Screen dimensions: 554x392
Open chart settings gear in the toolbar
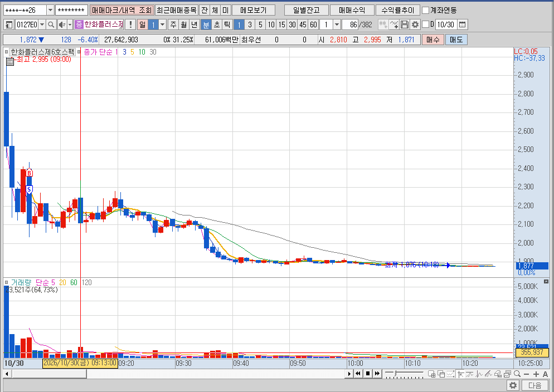pyautogui.click(x=415, y=24)
